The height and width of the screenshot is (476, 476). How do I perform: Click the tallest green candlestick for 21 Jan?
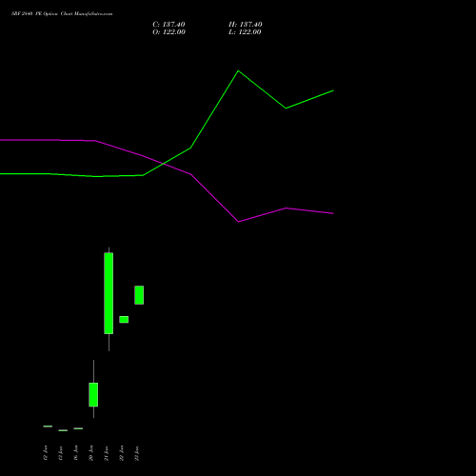tap(109, 293)
